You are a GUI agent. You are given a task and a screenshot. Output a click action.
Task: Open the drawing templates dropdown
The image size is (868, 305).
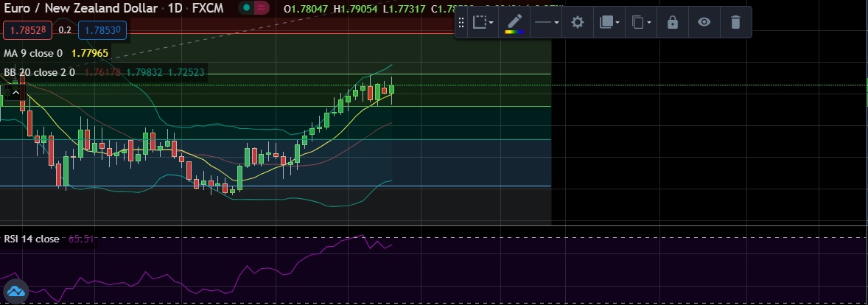(483, 22)
